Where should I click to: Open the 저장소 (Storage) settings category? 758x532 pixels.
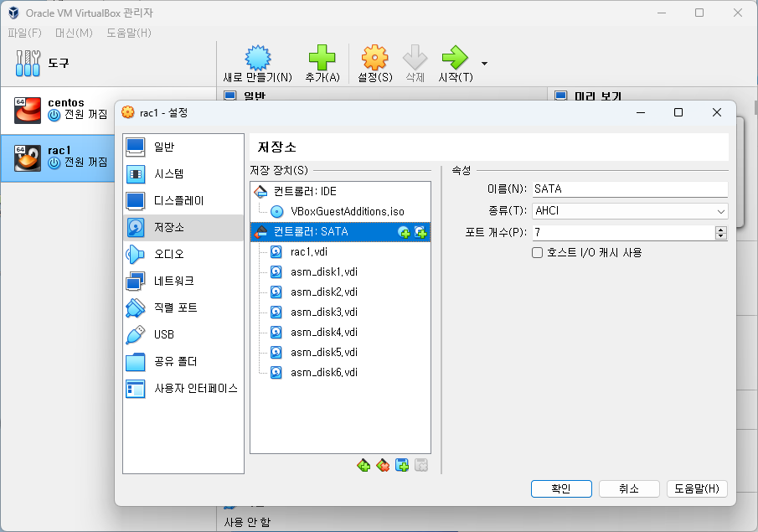[183, 227]
